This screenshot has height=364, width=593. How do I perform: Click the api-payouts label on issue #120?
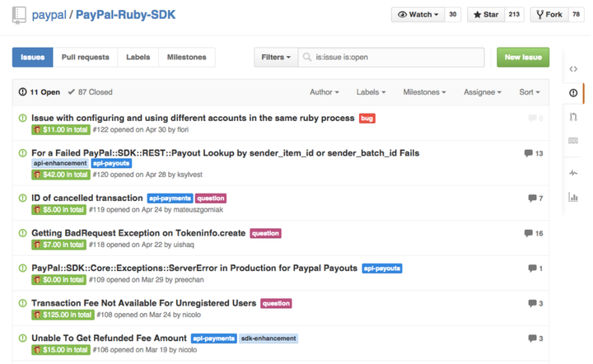[111, 163]
